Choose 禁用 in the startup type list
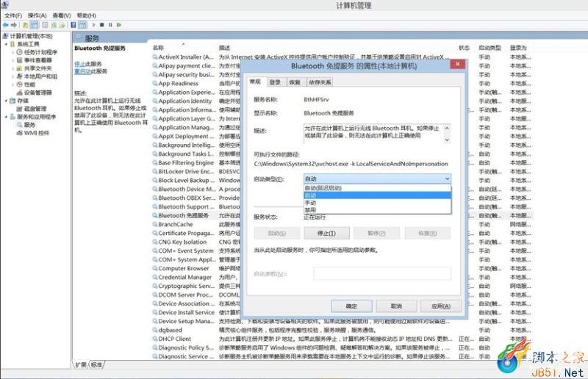 click(x=377, y=210)
